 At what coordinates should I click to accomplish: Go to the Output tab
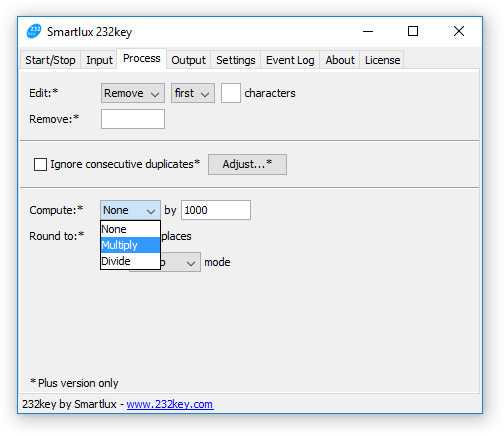[188, 60]
